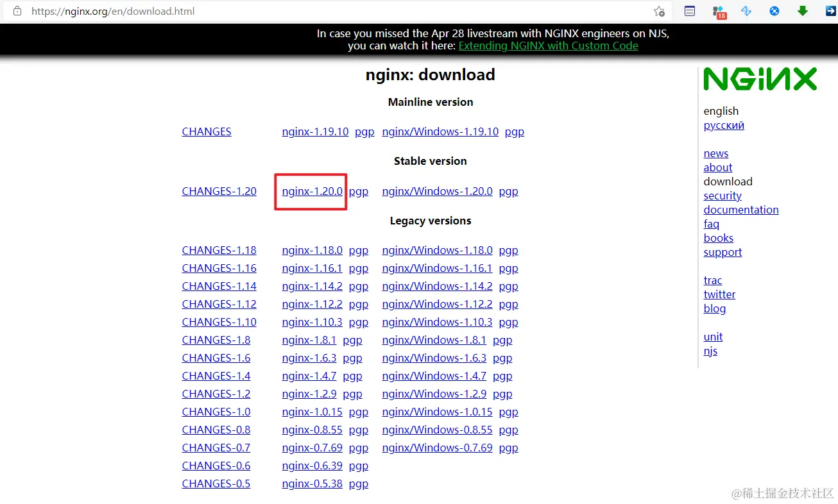Screen dimensions: 838x504
Task: Download nginx/Windows-1.8.1
Action: pos(434,340)
